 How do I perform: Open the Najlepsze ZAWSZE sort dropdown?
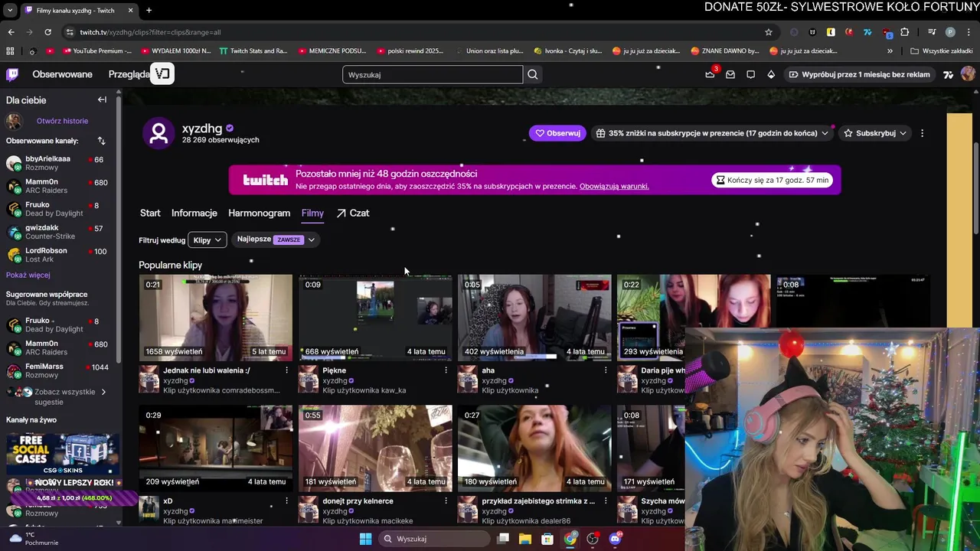(276, 240)
